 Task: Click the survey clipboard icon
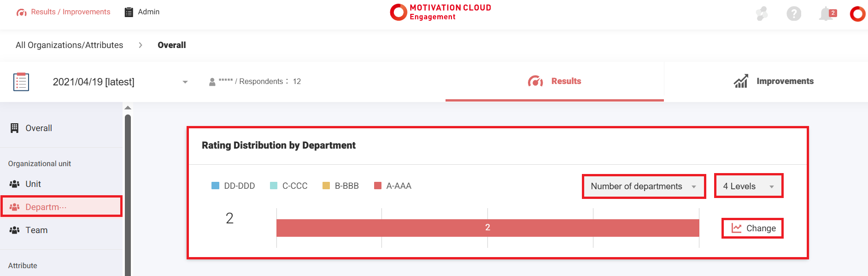coord(21,82)
